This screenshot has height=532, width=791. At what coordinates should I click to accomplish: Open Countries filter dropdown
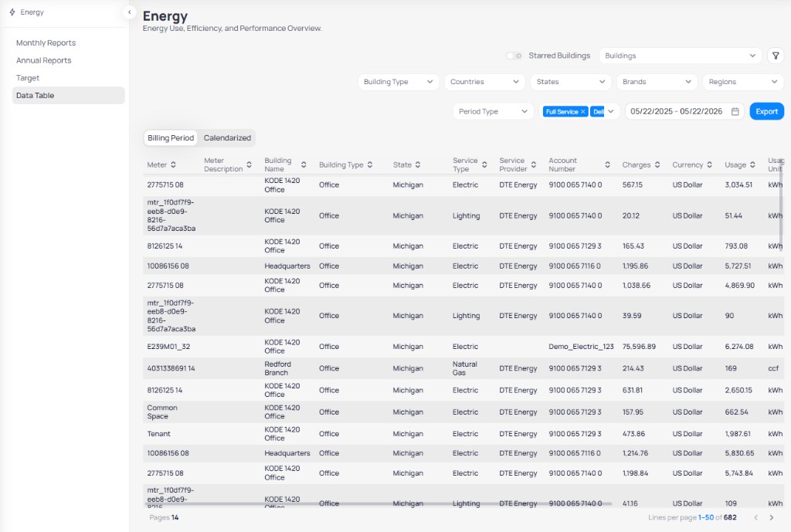click(484, 82)
